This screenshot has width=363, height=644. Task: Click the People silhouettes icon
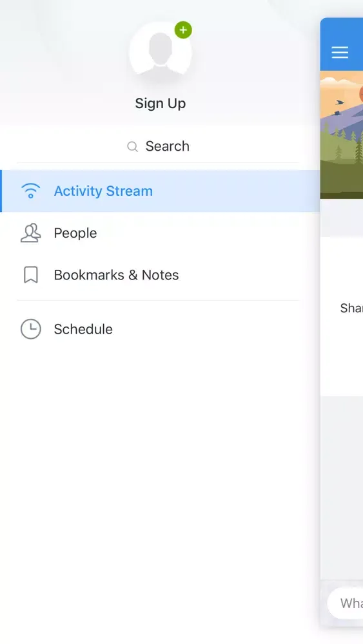(31, 233)
